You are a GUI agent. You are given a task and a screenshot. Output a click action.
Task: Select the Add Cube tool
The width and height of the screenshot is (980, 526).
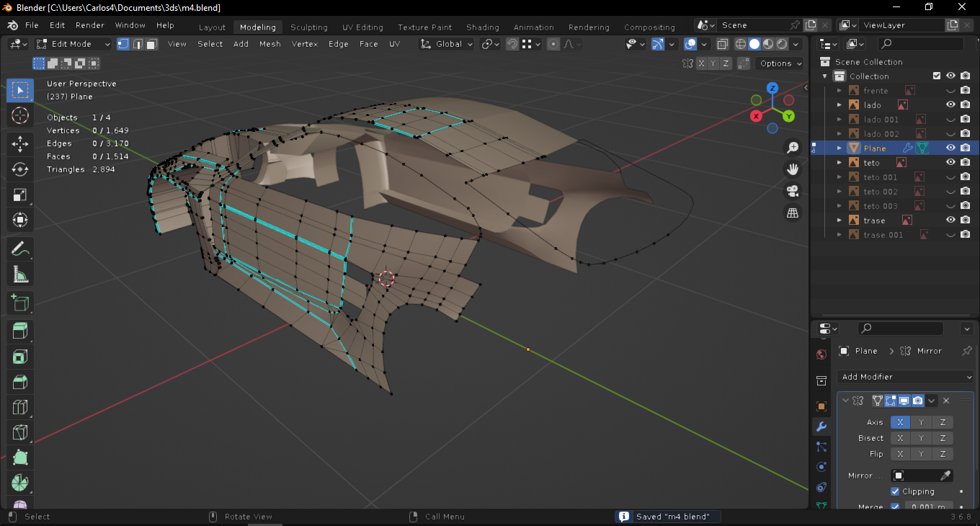[20, 303]
